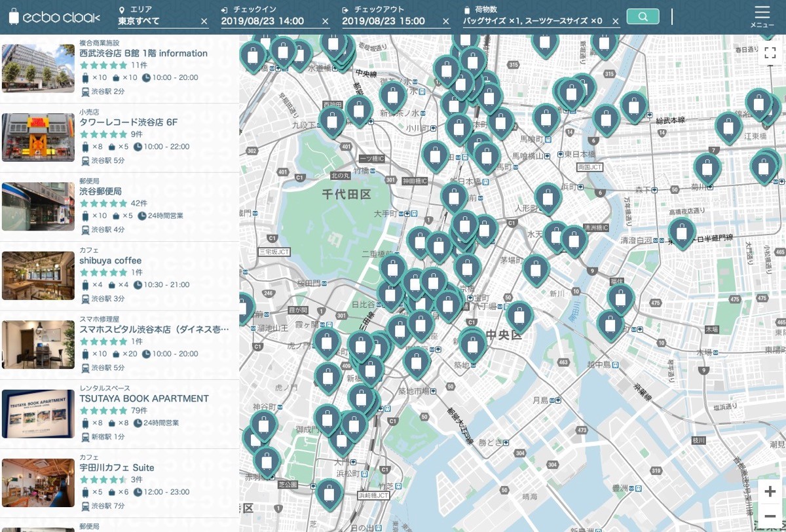Zoom out the map with minus button
This screenshot has height=532, width=786.
tap(770, 516)
